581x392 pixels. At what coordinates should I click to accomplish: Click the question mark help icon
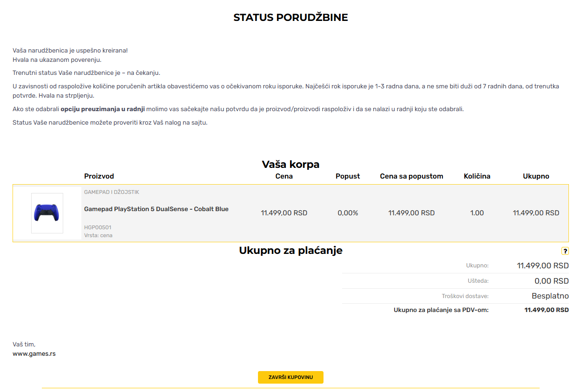pyautogui.click(x=565, y=251)
